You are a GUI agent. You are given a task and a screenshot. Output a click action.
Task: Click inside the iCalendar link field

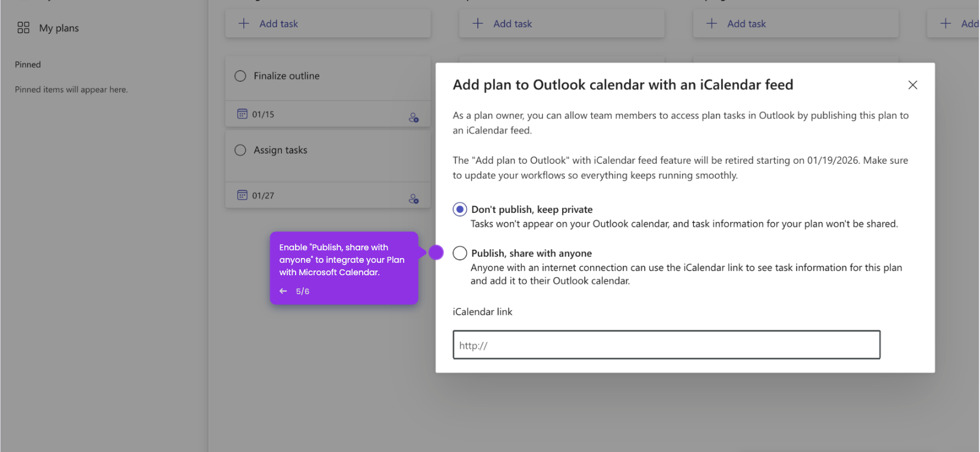[x=665, y=344]
